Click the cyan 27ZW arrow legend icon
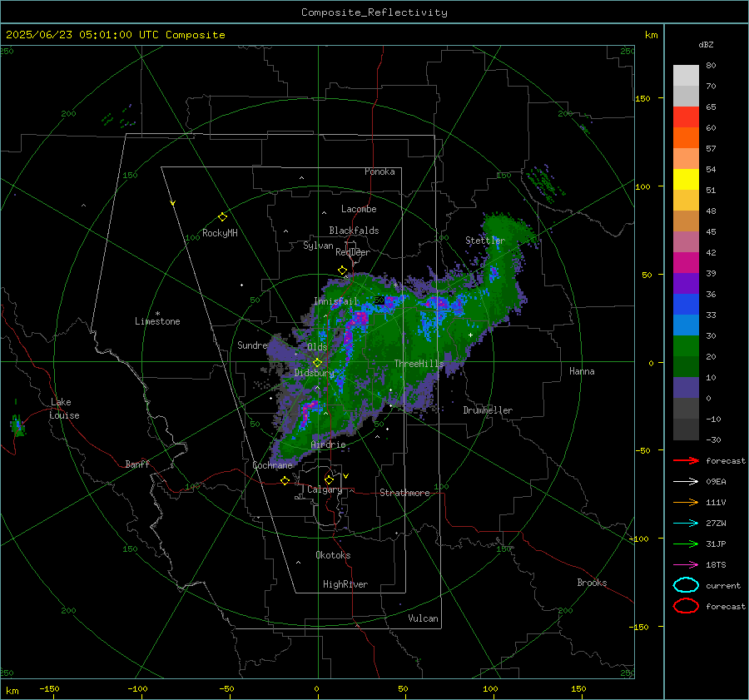Viewport: 749px width, 700px height. pos(686,524)
